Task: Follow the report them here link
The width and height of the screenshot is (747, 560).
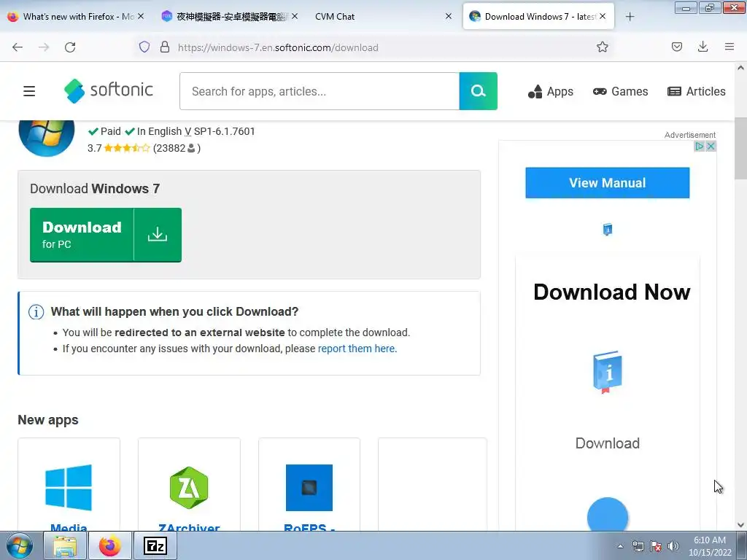Action: click(x=357, y=349)
